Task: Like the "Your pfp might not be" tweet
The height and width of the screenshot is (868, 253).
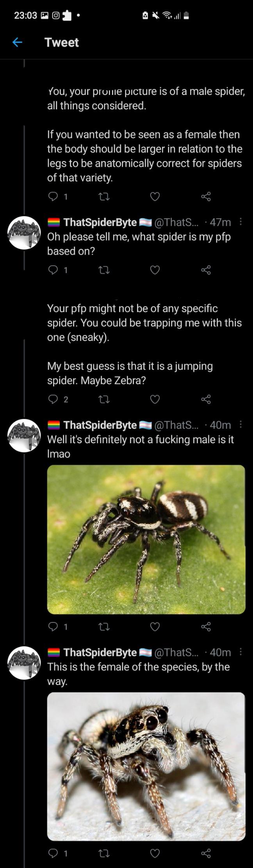Action: [154, 399]
